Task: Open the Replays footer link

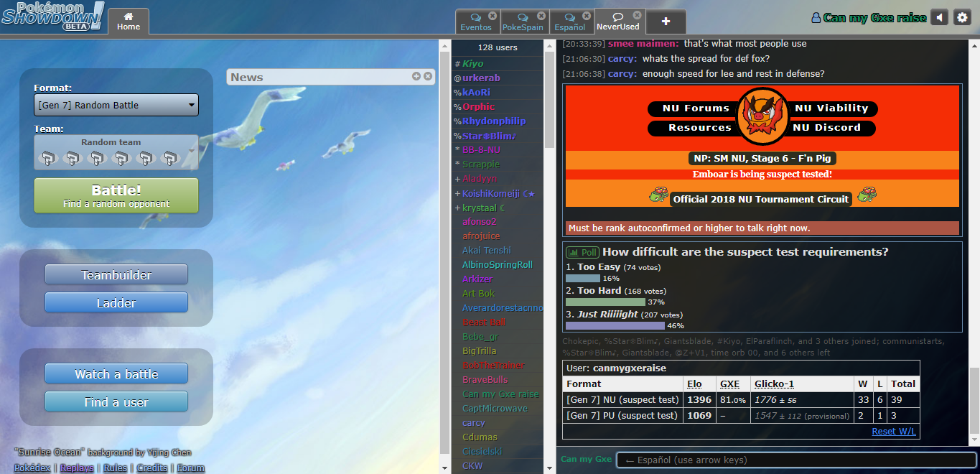Action: point(77,468)
